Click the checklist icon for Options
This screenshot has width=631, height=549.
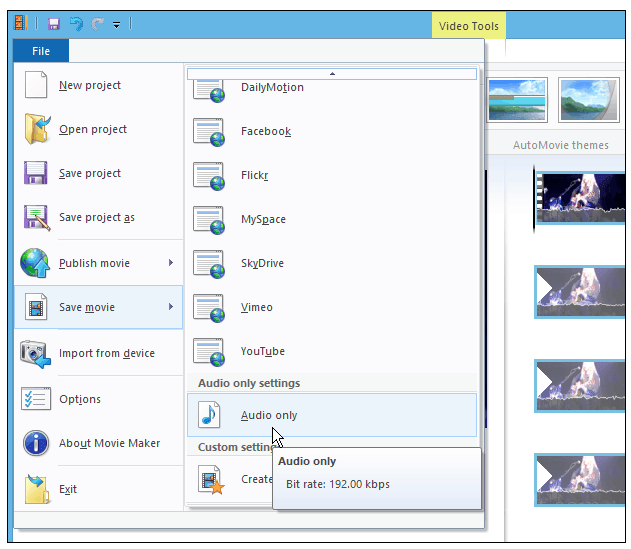coord(36,399)
